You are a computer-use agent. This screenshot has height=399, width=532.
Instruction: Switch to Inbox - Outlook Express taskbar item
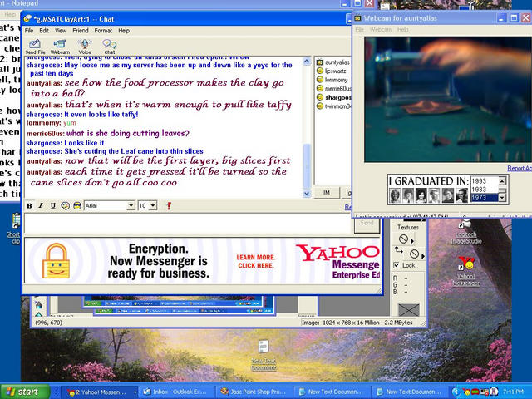(x=177, y=392)
